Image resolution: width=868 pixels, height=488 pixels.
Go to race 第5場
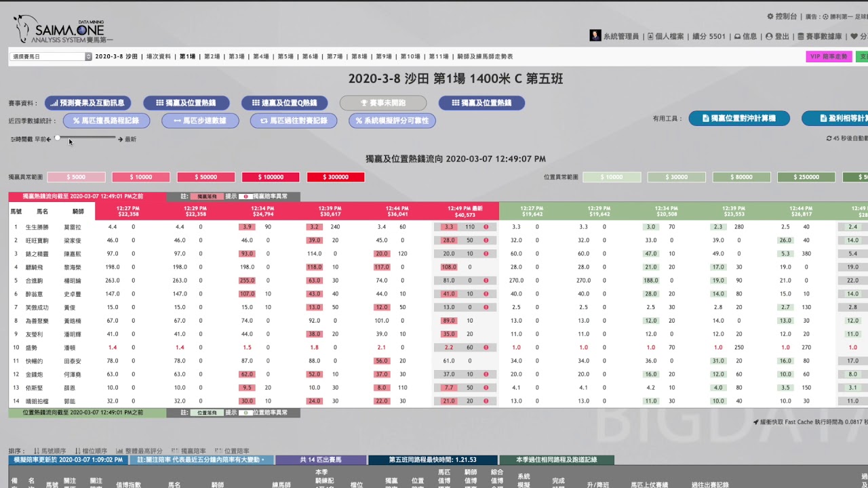pyautogui.click(x=285, y=57)
